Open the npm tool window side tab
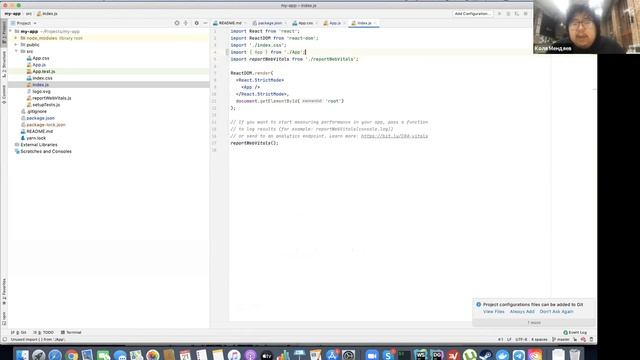640x360 pixels. coord(4,318)
